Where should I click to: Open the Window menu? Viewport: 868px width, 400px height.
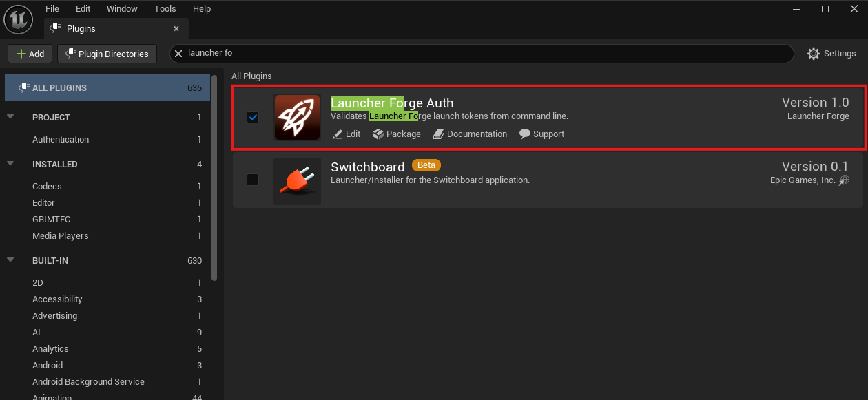[x=122, y=9]
